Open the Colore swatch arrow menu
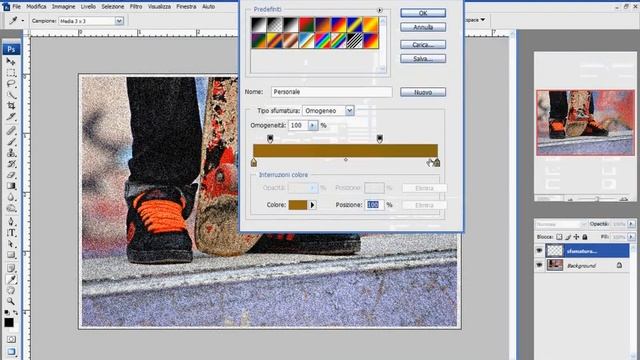 point(313,205)
